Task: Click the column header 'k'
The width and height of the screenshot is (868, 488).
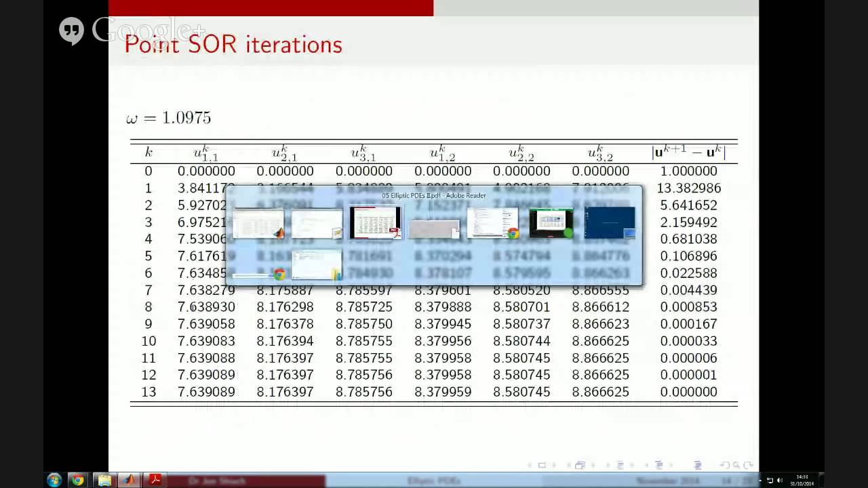Action: click(149, 152)
